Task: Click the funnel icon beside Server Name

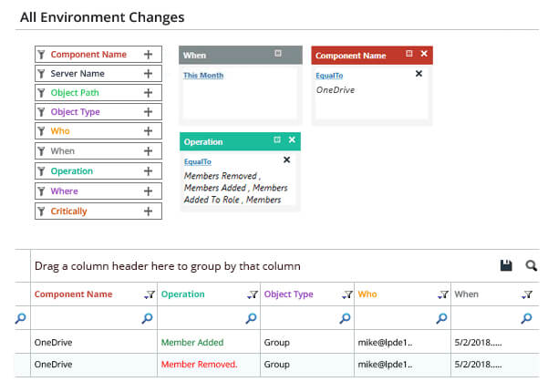Action: click(x=42, y=74)
